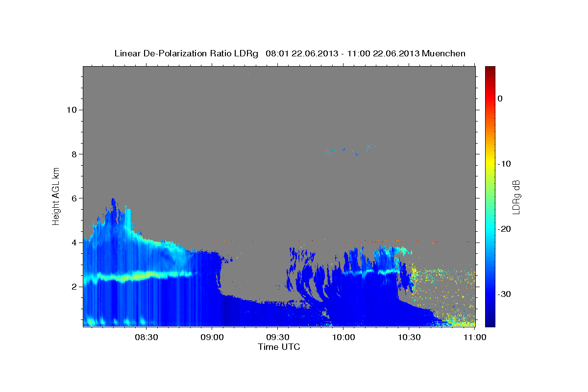
Task: Click the 10:00 time tick label
Action: (343, 337)
